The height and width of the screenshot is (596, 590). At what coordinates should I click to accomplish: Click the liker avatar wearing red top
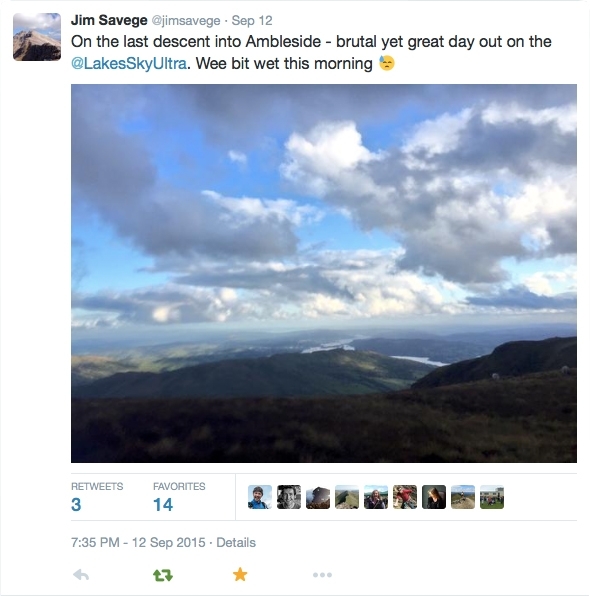[405, 497]
